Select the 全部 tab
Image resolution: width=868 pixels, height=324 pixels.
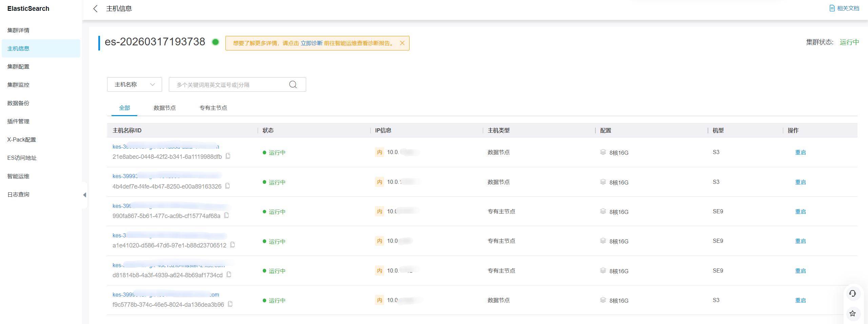pos(124,108)
